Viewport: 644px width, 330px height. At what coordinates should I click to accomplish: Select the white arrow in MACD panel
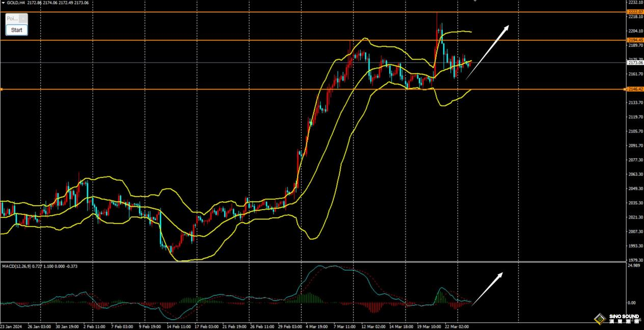point(488,289)
